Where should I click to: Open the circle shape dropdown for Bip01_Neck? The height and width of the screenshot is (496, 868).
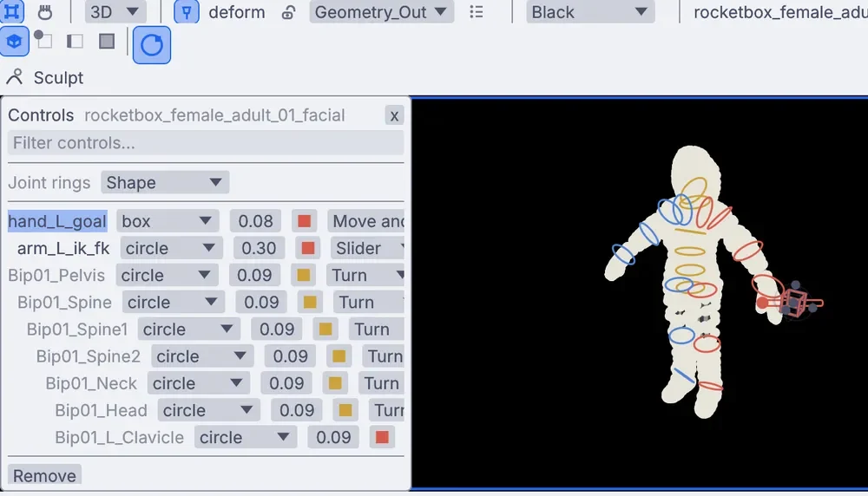[x=198, y=384]
